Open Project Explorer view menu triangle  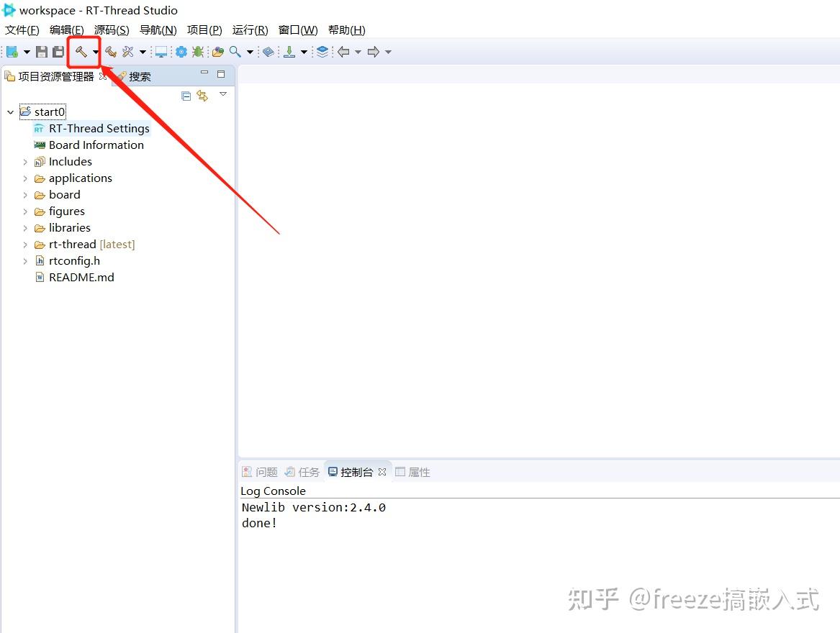222,94
